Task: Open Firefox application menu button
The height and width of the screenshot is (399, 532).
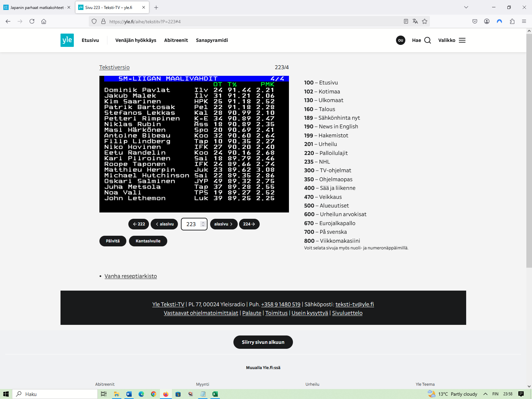Action: point(524,21)
